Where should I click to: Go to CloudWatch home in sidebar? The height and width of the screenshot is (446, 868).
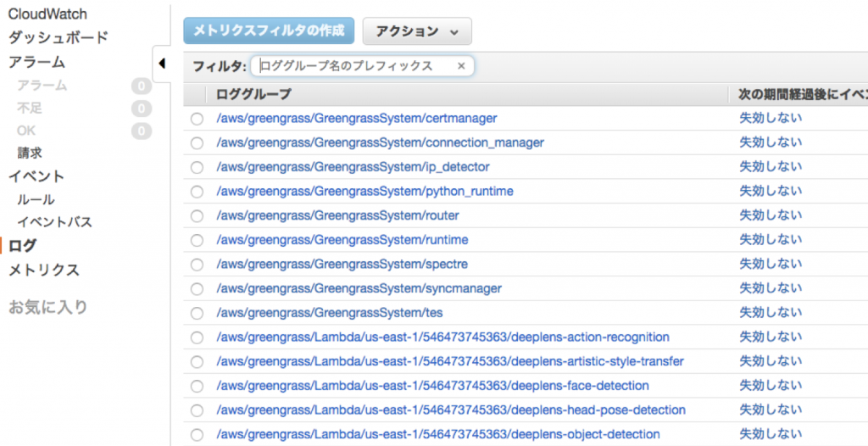click(47, 14)
